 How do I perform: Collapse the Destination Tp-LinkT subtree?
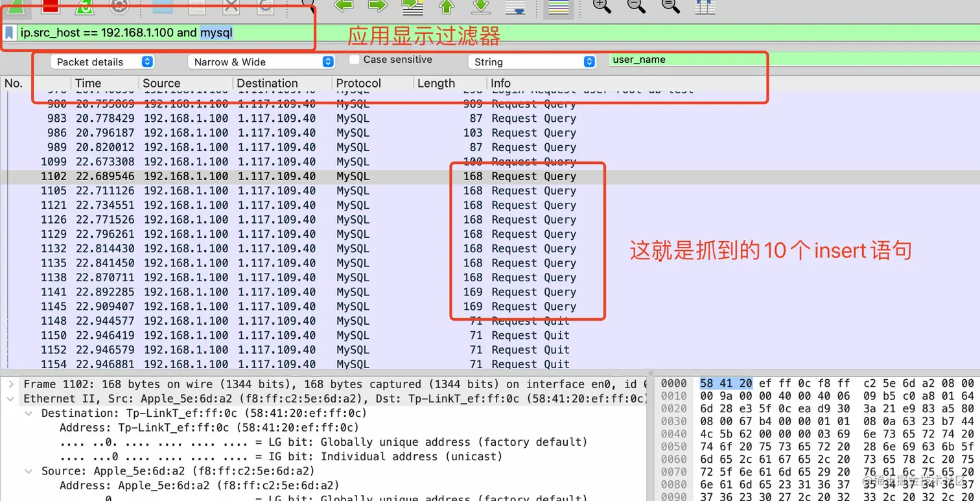tap(29, 413)
